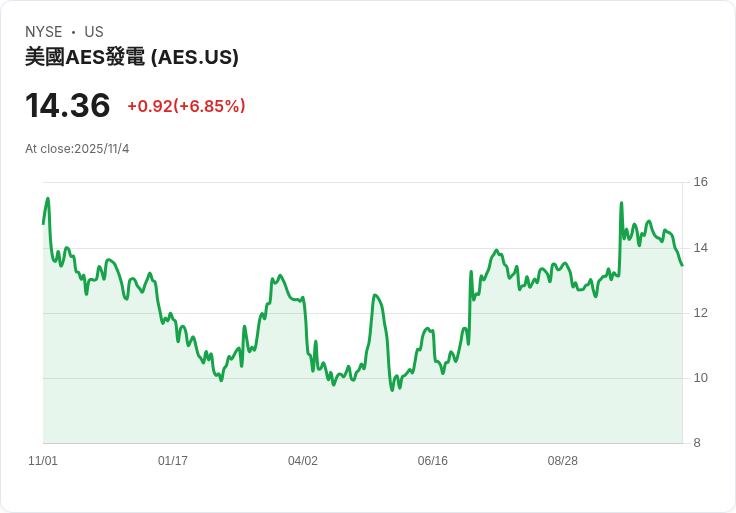Click the sharp October spike on the chart line
The height and width of the screenshot is (513, 736).
pyautogui.click(x=621, y=203)
